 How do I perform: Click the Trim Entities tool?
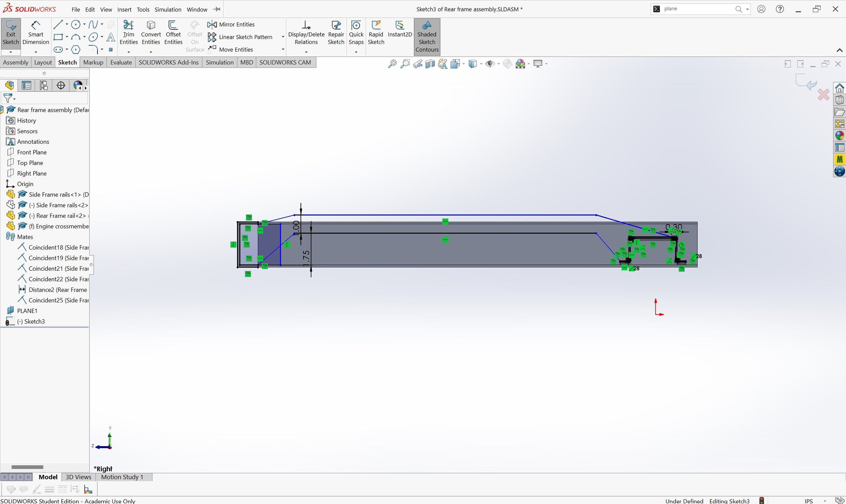[x=129, y=33]
